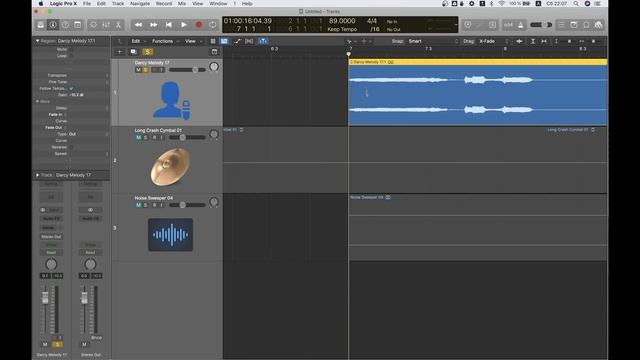
Task: Click the grid view icon in Tracks menu bar
Action: (213, 41)
